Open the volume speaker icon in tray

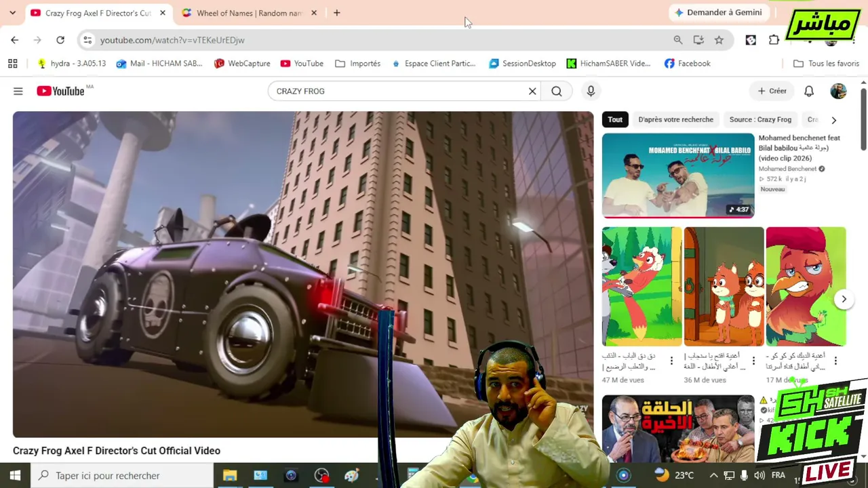759,476
